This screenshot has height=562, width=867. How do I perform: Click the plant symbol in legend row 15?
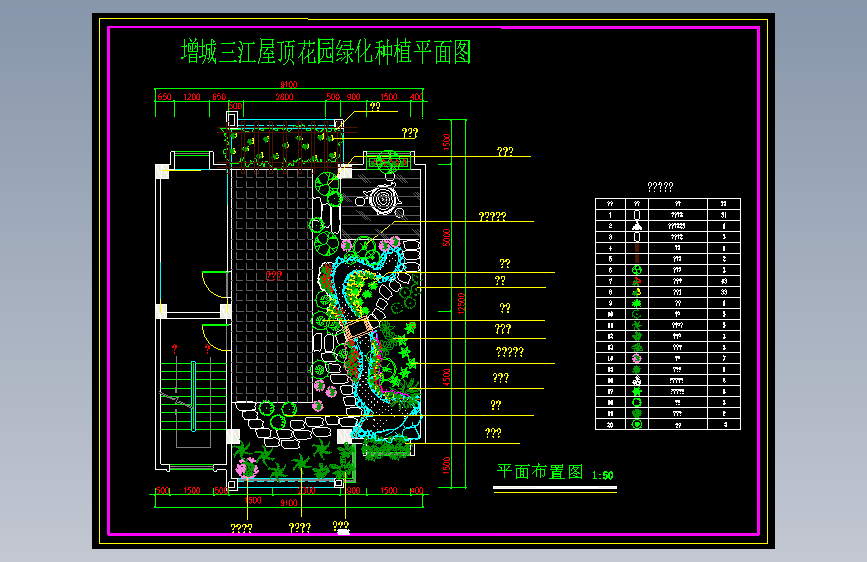[x=637, y=370]
